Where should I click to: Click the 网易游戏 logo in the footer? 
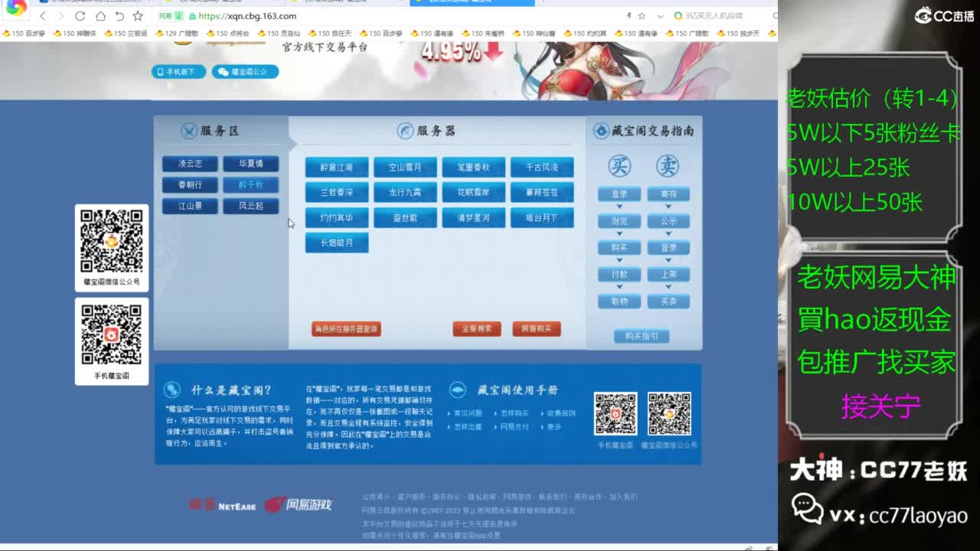(299, 505)
